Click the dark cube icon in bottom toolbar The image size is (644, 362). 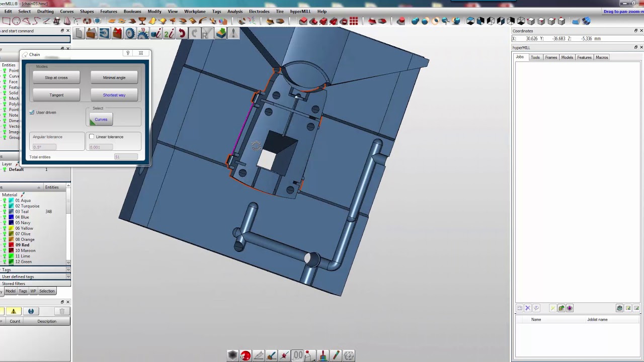pyautogui.click(x=232, y=356)
